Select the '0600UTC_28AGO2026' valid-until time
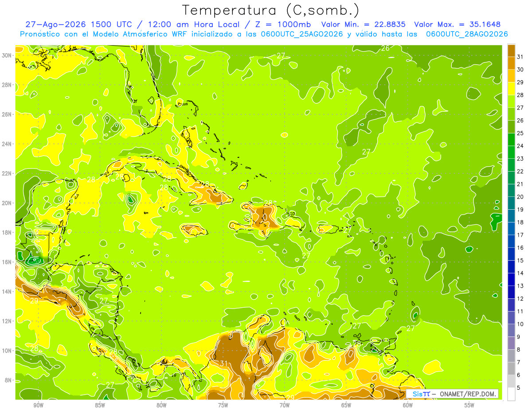 pyautogui.click(x=466, y=34)
